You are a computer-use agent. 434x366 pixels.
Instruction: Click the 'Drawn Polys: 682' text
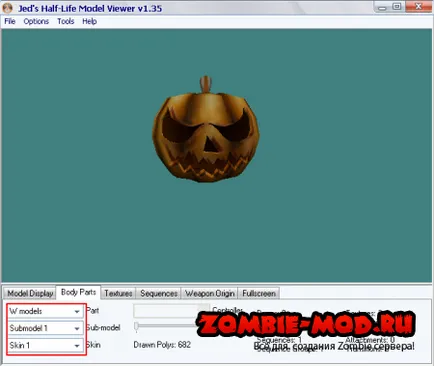(x=162, y=345)
